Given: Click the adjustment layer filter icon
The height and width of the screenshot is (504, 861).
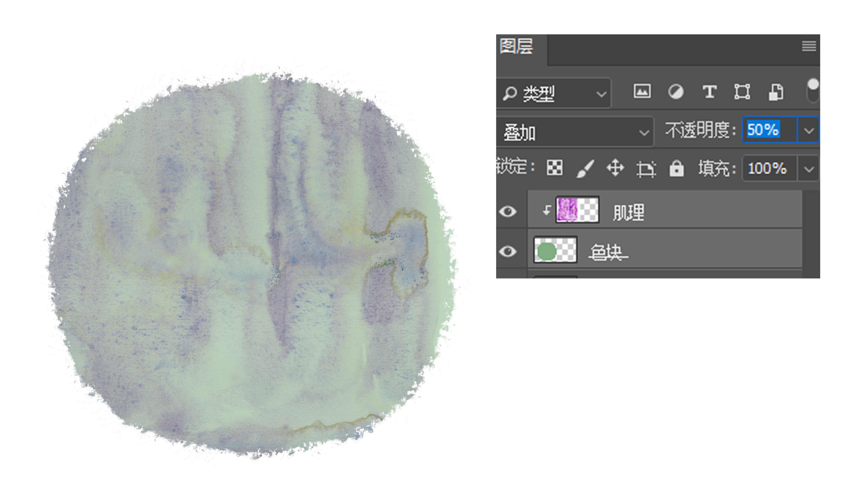Looking at the screenshot, I should [x=676, y=92].
